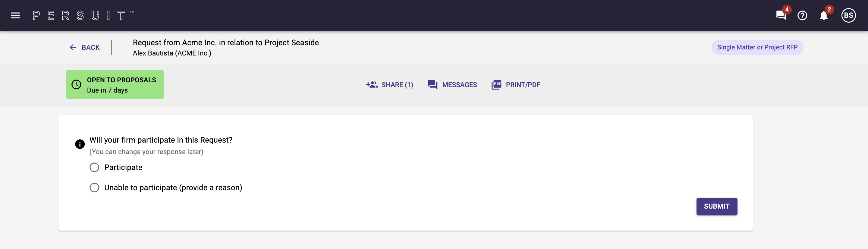Open the notifications bell
Viewport: 868px width, 249px height.
[x=823, y=15]
